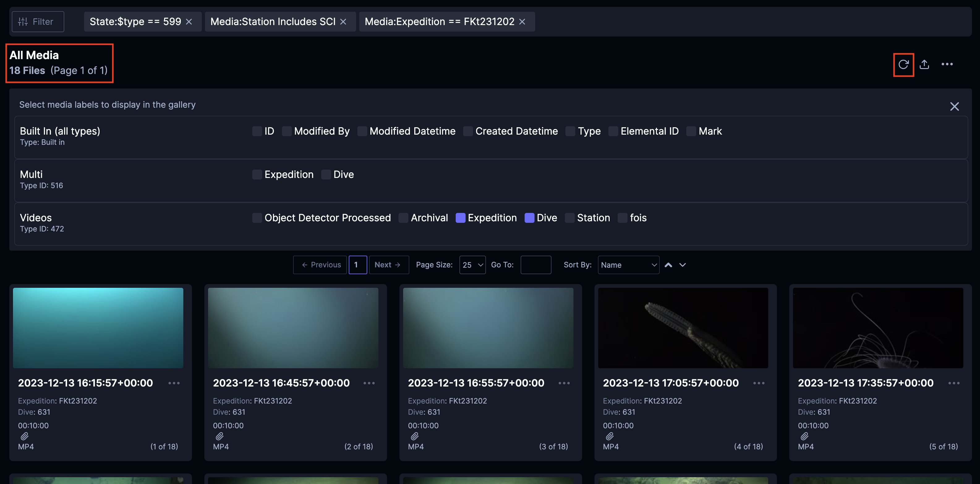Screen dimensions: 980x484
Task: Enable the Station label checkbox for Videos
Action: pyautogui.click(x=569, y=218)
